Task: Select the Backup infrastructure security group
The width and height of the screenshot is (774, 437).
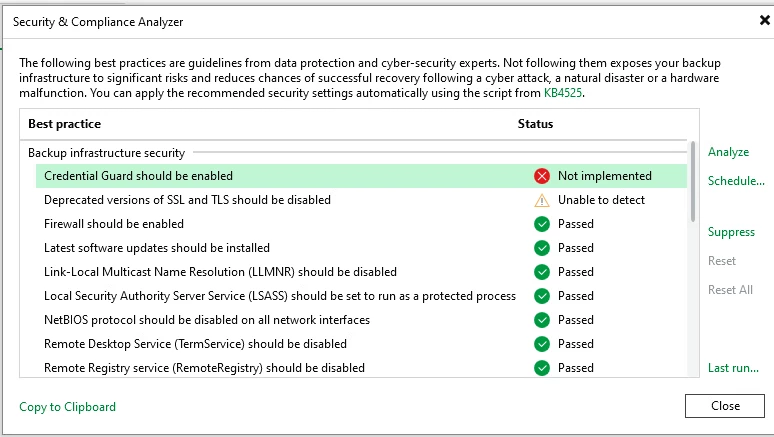Action: (107, 153)
